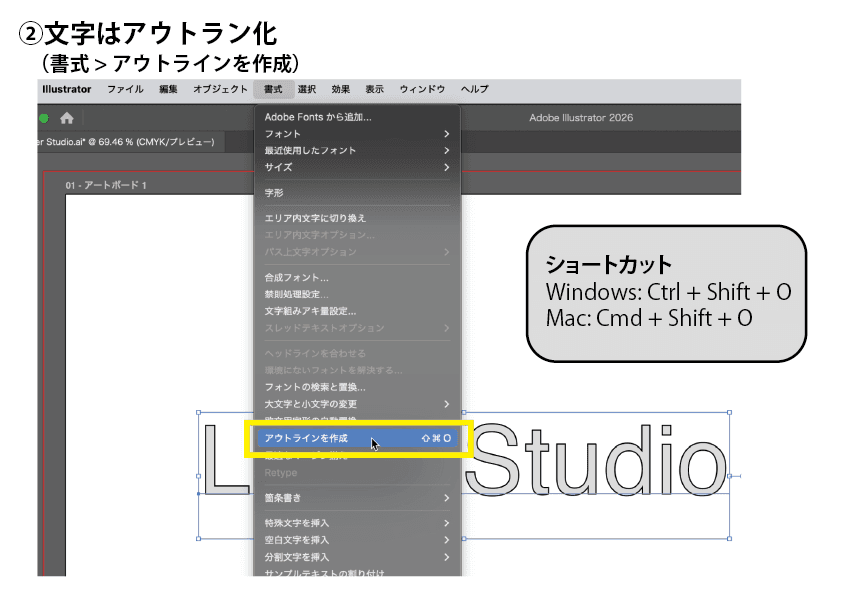Expand the 空白文字を挿入 submenu
This screenshot has height=596, width=842.
(357, 540)
